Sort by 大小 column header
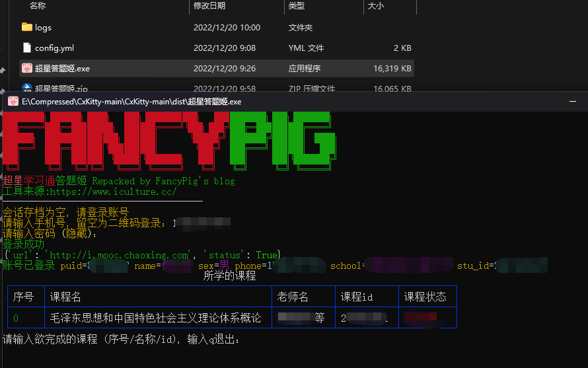This screenshot has height=368, width=588. pyautogui.click(x=376, y=6)
